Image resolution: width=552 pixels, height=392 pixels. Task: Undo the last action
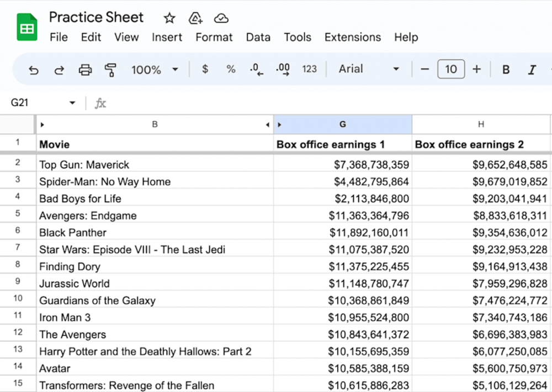tap(34, 70)
